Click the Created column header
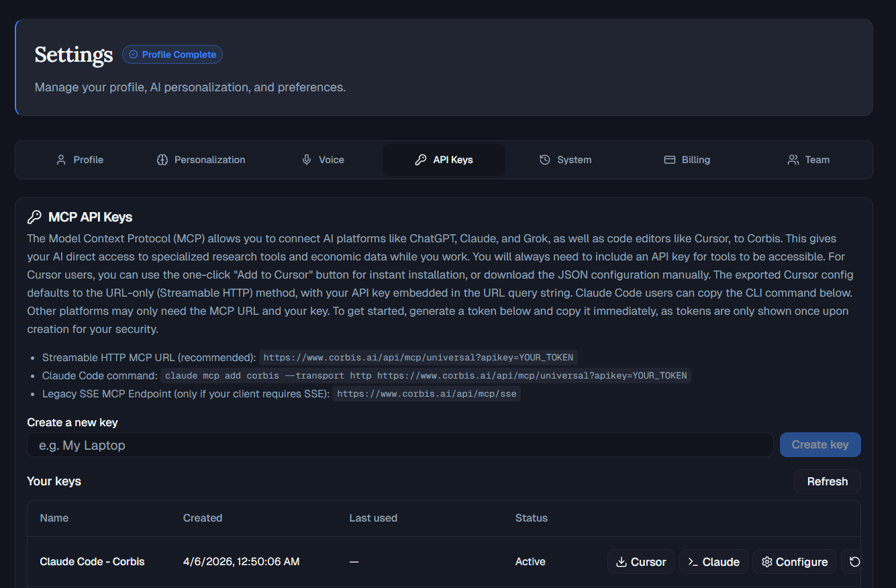896x588 pixels. pos(203,518)
